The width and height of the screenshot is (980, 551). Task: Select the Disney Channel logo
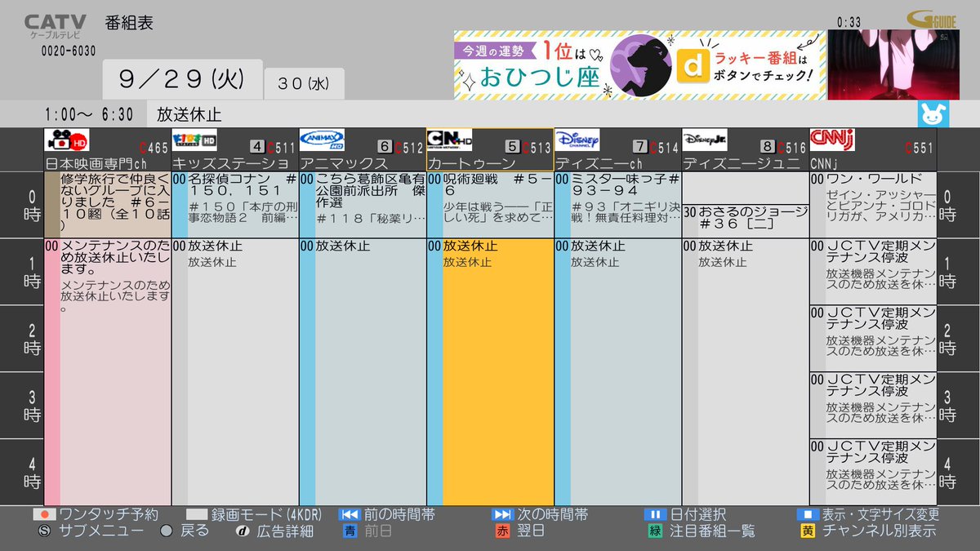tap(577, 140)
